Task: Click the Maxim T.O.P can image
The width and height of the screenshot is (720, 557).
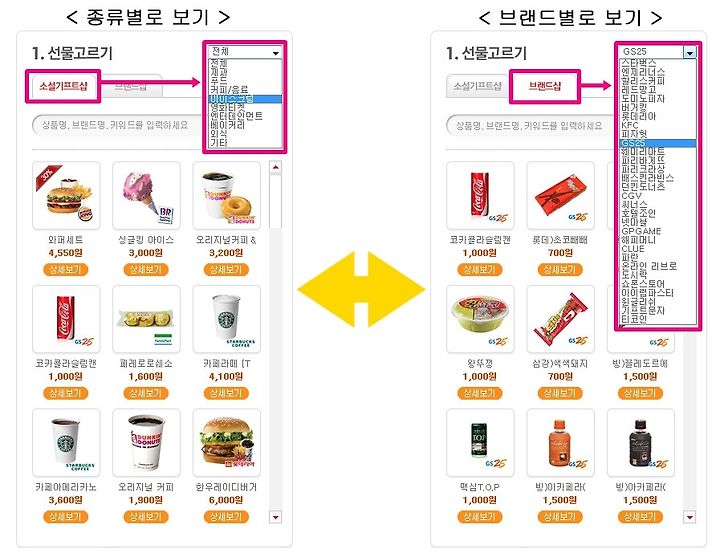Action: point(480,443)
